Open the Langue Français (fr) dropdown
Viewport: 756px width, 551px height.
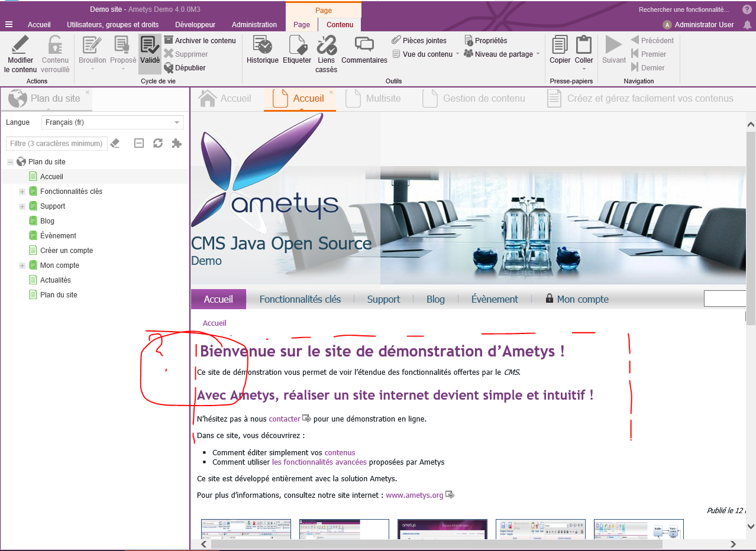(x=112, y=122)
